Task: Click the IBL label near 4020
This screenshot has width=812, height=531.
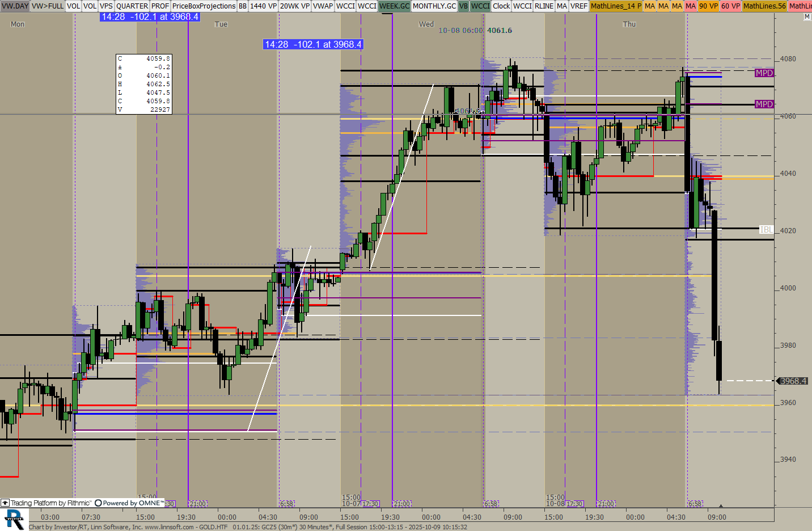Action: pos(766,230)
